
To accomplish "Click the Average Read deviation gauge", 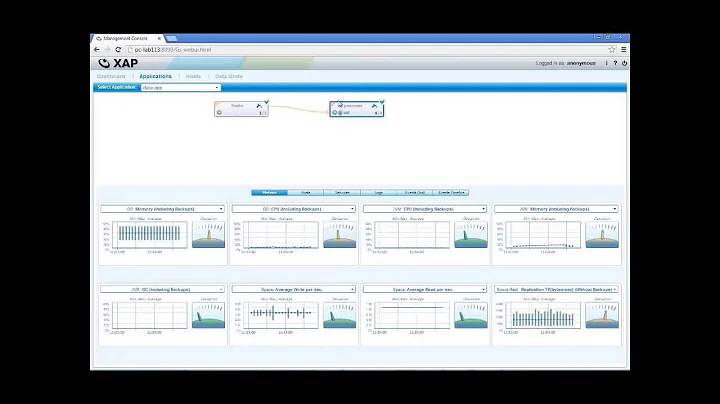I will (471, 315).
